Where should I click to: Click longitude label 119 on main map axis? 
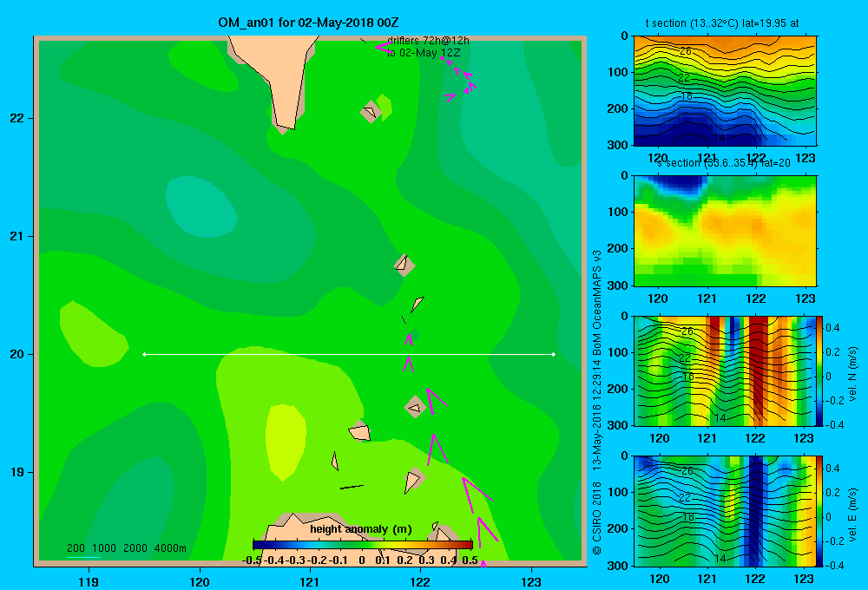(x=89, y=581)
